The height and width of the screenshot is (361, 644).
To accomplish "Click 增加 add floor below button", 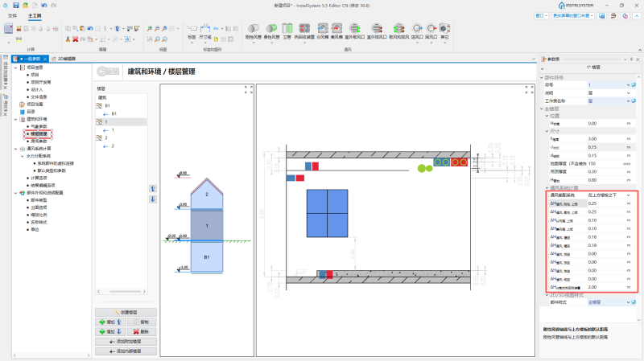I will click(x=110, y=331).
